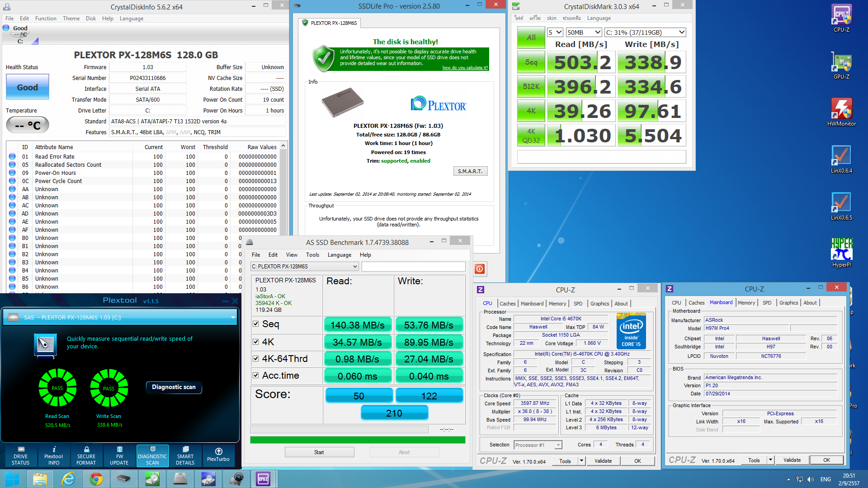
Task: Open CrystalDiskInfo Function menu
Action: (x=46, y=19)
